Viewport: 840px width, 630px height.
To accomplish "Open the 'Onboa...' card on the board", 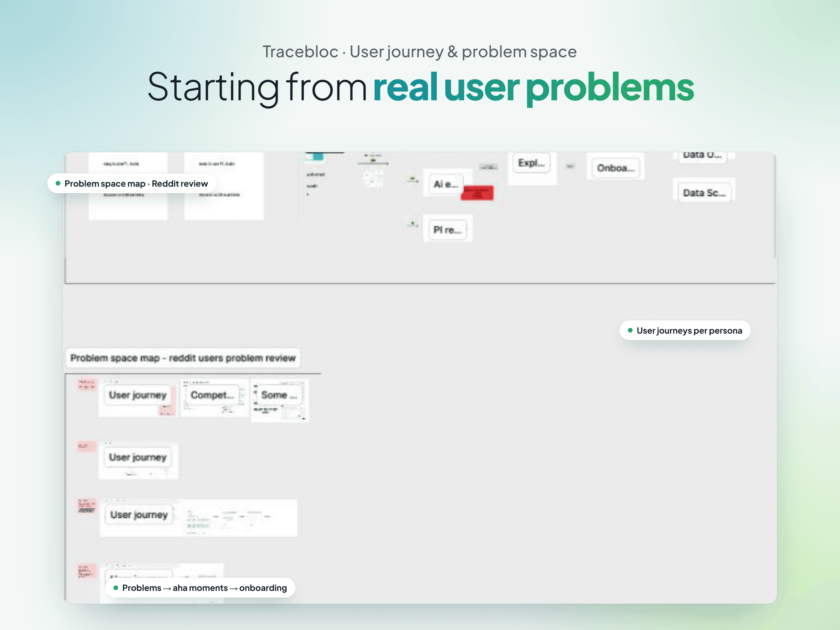I will (x=616, y=168).
